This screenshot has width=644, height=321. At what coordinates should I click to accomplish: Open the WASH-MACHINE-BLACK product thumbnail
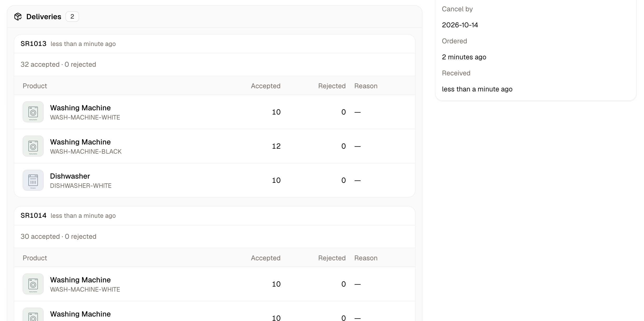33,146
